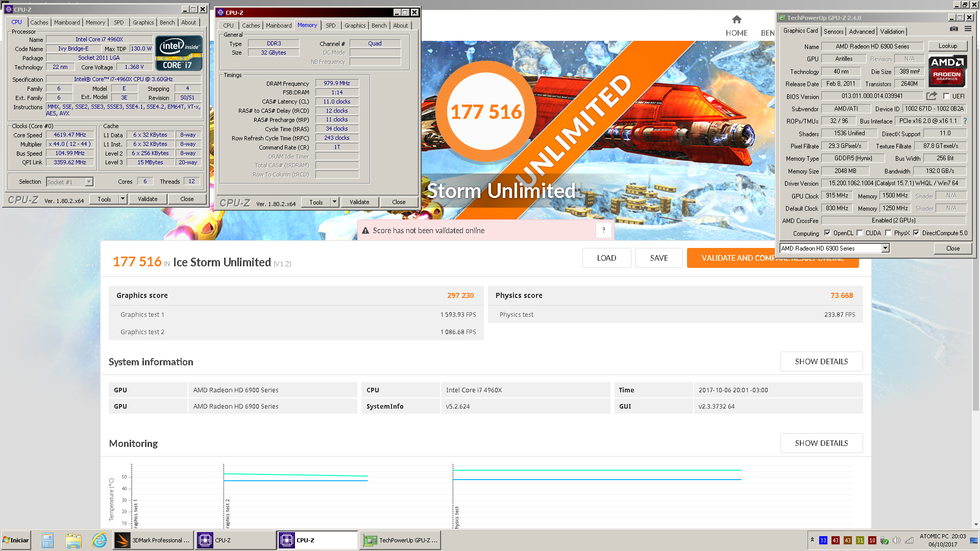Launch Internet Explorer from the taskbar
980x551 pixels.
click(x=99, y=540)
